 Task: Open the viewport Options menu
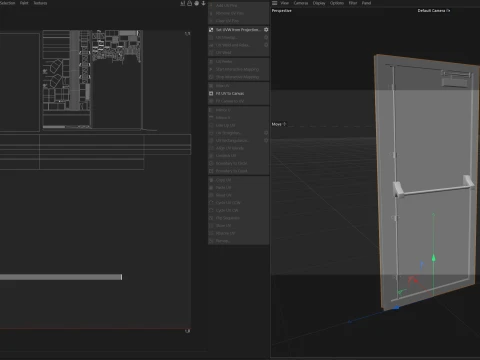point(337,3)
